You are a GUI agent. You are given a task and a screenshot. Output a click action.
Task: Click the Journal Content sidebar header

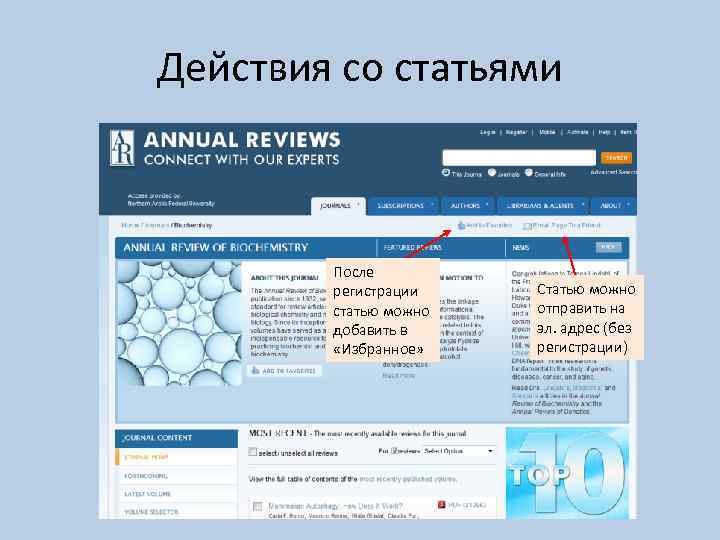[x=177, y=438]
